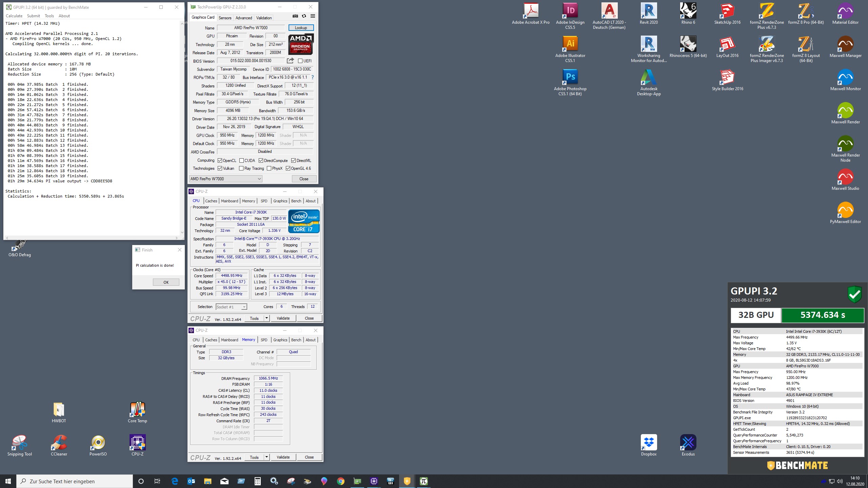Click OK in Finish dialog
Screen dimensions: 868x488
[166, 282]
